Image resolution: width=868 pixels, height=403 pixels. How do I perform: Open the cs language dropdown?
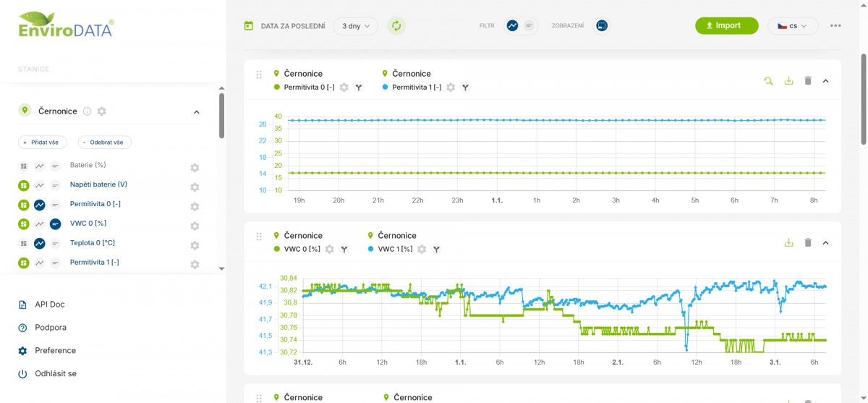click(x=792, y=26)
